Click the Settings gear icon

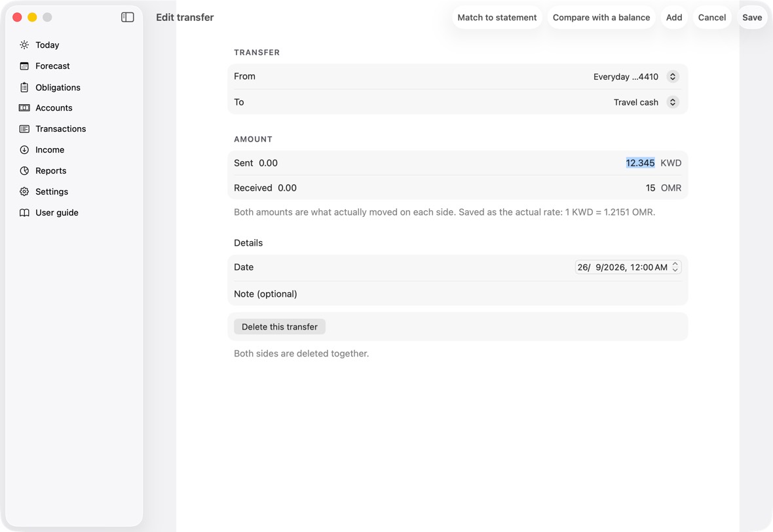(x=24, y=192)
